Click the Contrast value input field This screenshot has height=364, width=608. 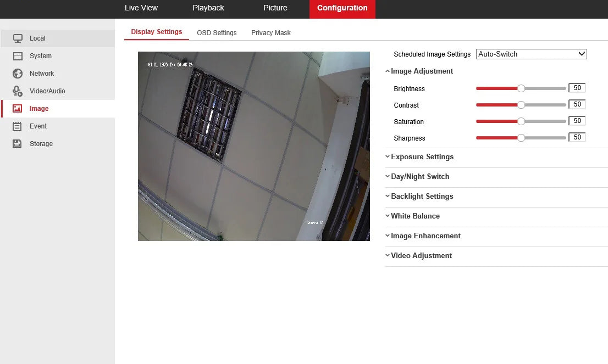(577, 104)
